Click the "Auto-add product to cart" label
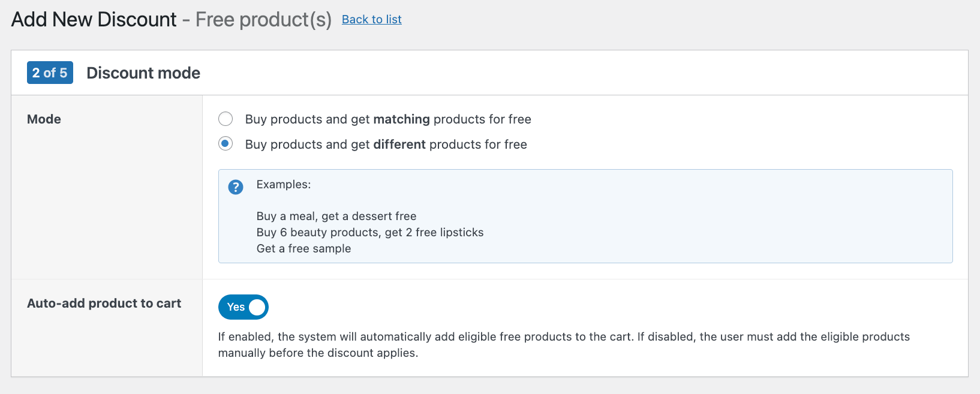980x394 pixels. 104,303
